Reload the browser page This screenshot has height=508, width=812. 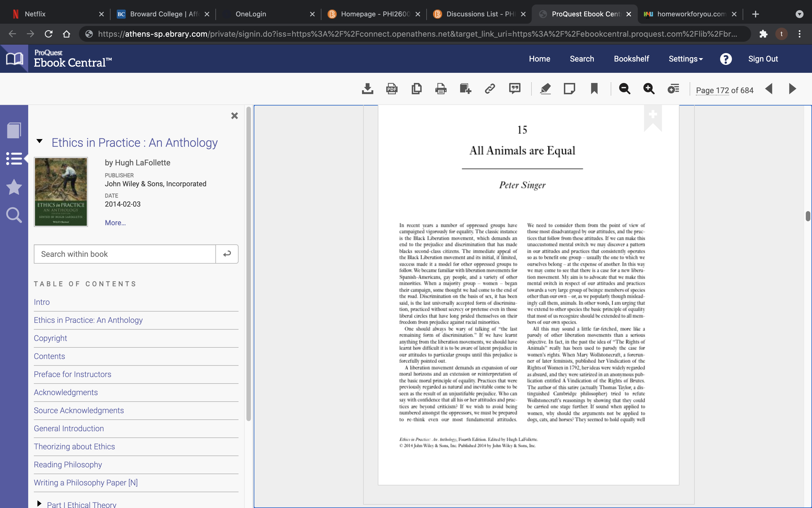tap(49, 34)
